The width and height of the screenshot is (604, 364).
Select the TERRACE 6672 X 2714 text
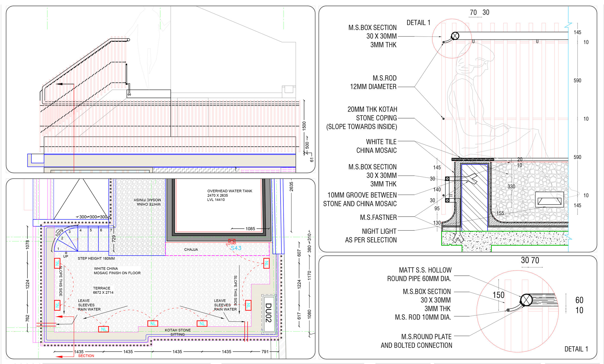[103, 290]
